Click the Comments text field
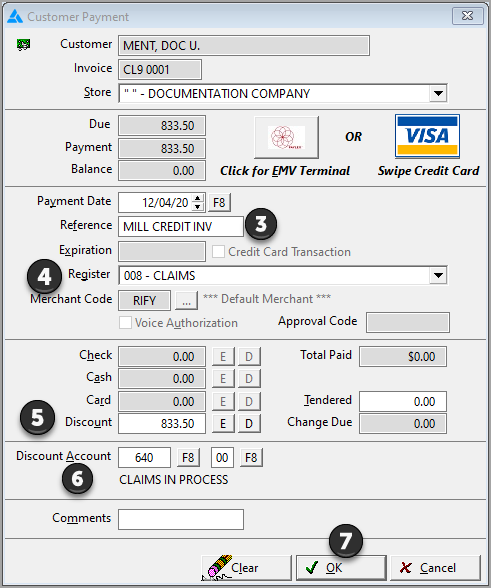The height and width of the screenshot is (588, 491). point(181,519)
